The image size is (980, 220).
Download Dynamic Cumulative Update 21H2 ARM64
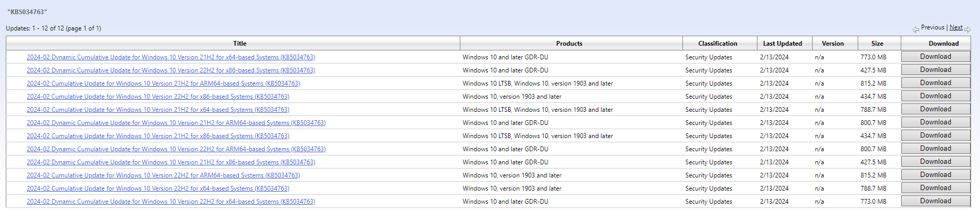click(935, 122)
